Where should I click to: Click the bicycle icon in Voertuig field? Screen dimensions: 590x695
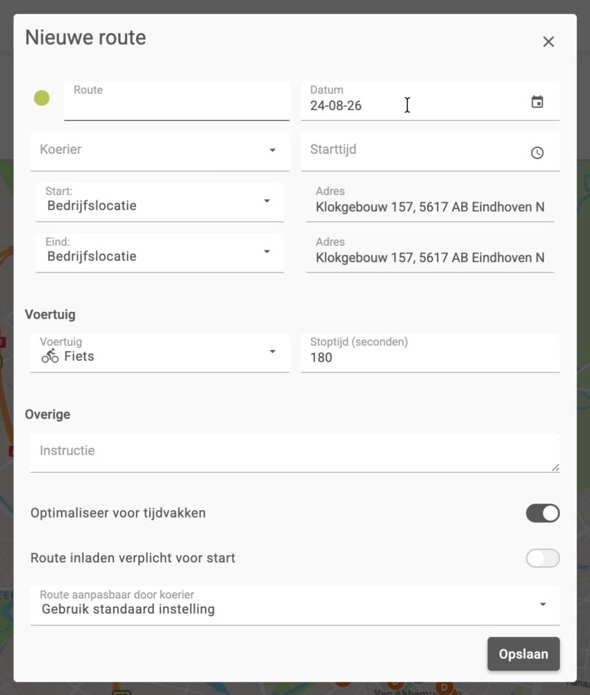50,355
